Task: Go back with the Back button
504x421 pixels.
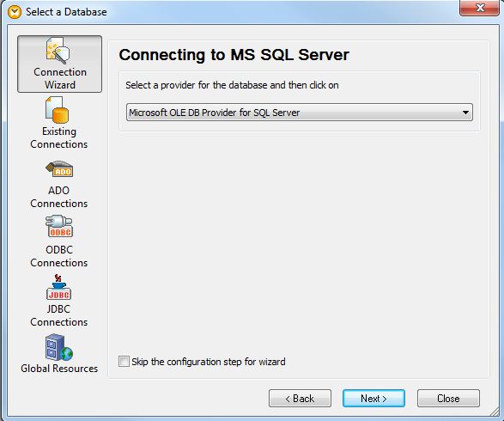Action: click(300, 399)
